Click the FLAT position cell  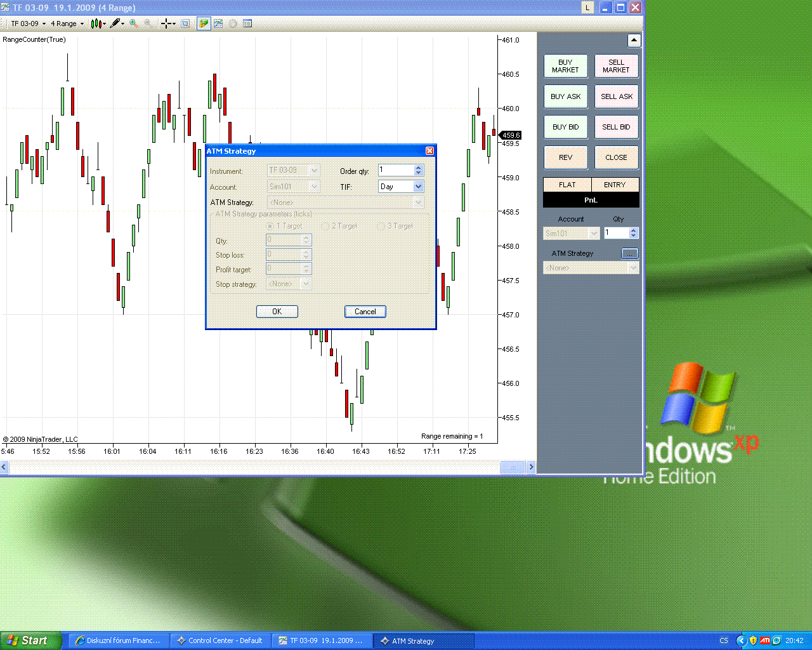567,185
